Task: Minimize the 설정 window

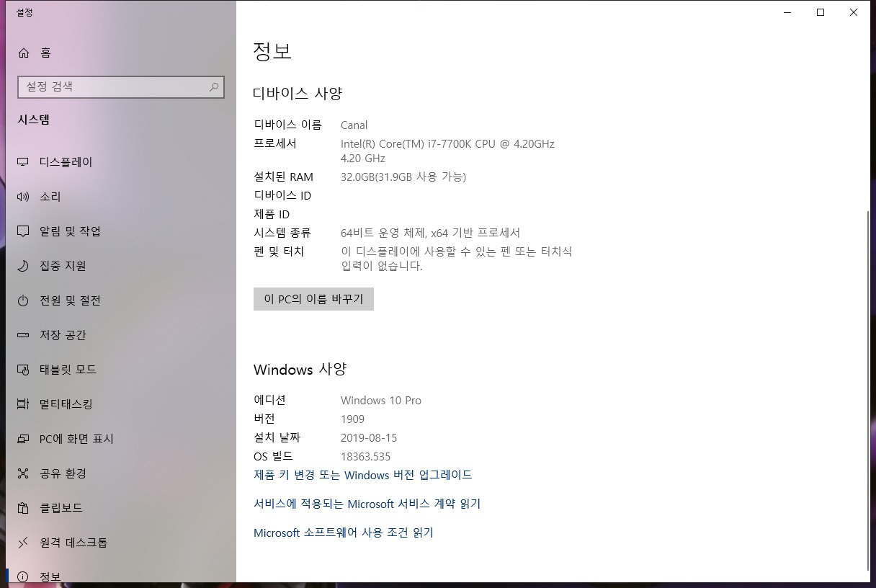Action: click(787, 12)
